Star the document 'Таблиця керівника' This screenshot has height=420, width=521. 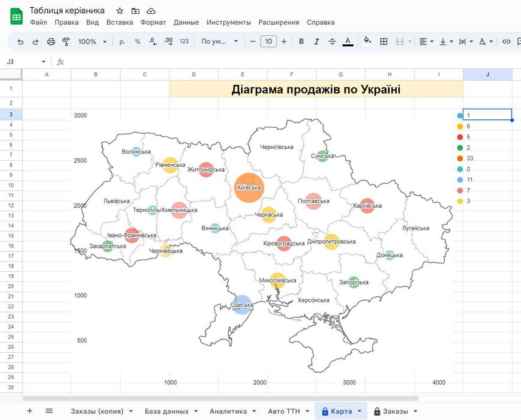click(x=119, y=11)
